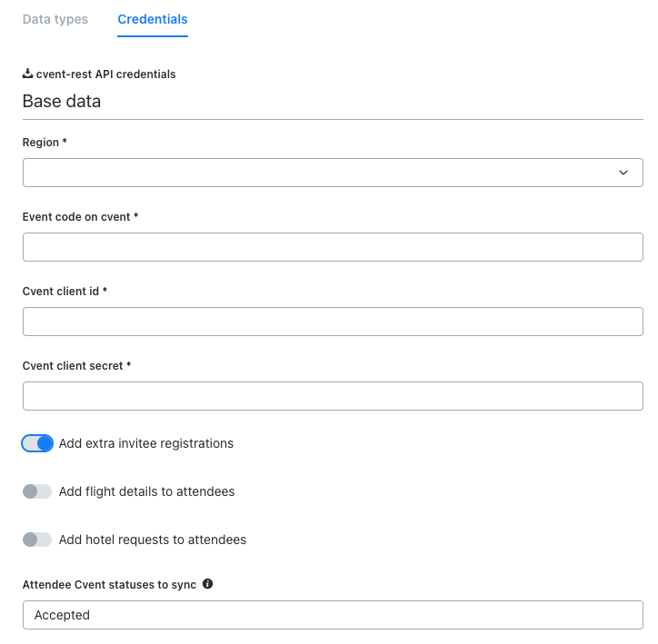Screen dimensions: 658x644
Task: Click the download icon beside cvent-rest API credentials
Action: pyautogui.click(x=27, y=74)
